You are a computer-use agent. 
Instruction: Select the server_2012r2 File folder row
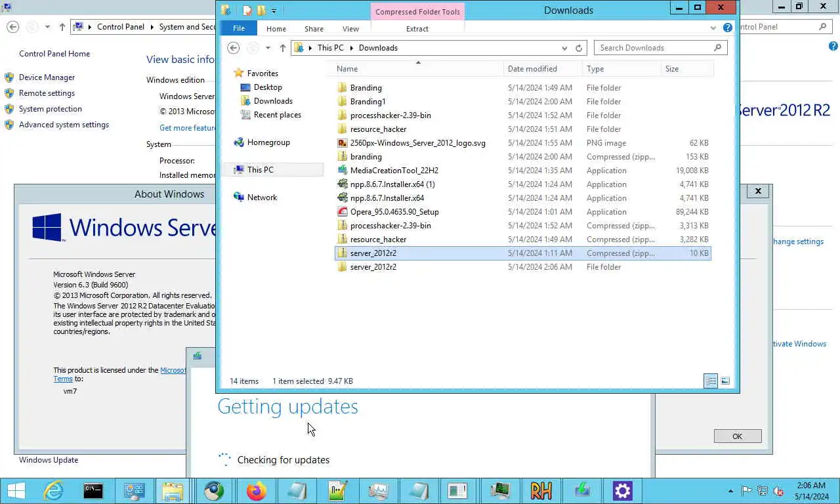tap(522, 267)
